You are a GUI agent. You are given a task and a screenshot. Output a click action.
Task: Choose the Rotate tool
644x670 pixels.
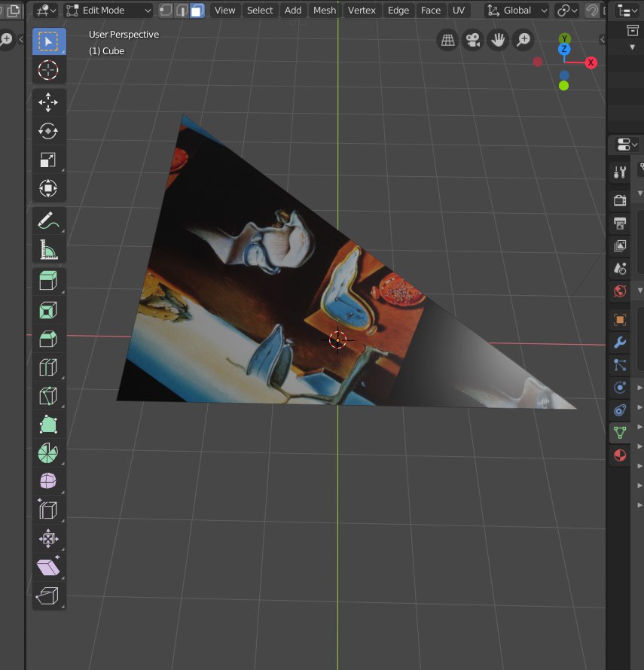click(49, 131)
